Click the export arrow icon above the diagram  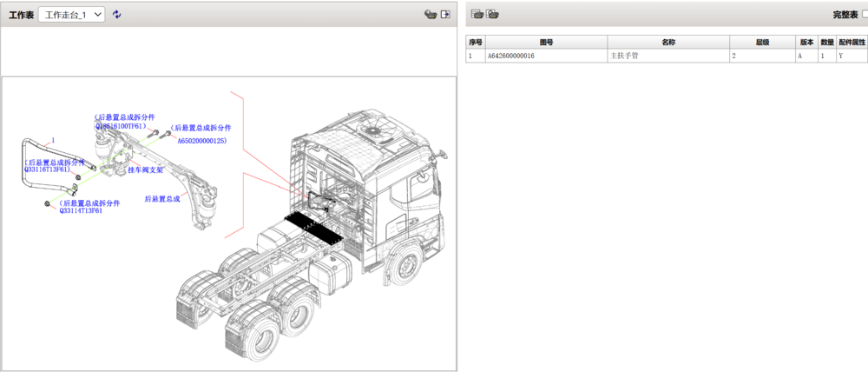[445, 15]
